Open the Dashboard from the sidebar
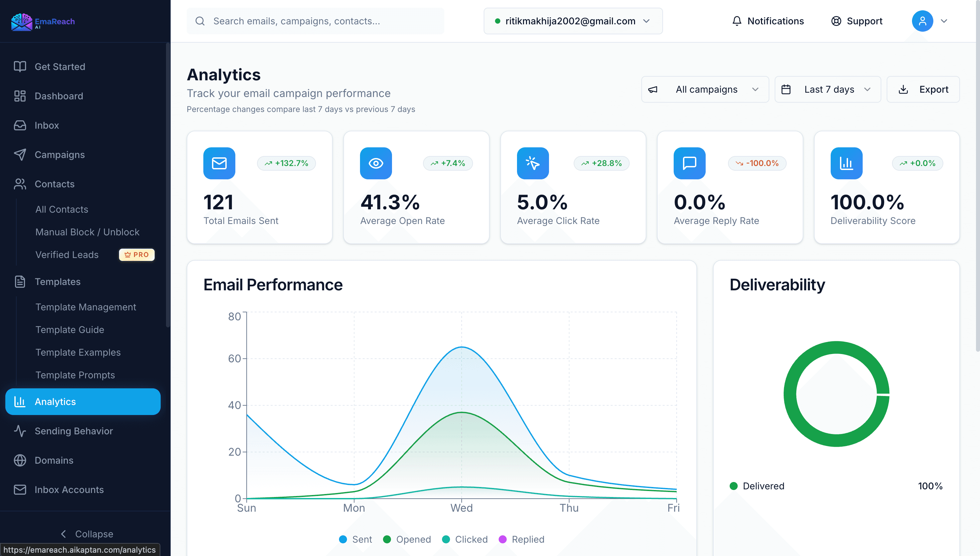The height and width of the screenshot is (556, 980). [58, 96]
